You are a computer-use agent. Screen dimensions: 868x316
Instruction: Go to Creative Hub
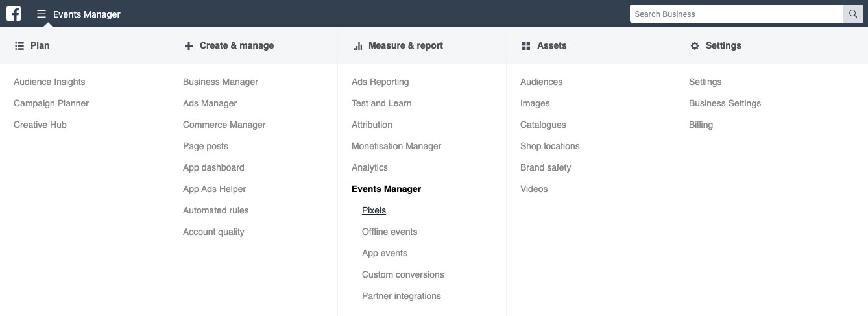[x=40, y=125]
